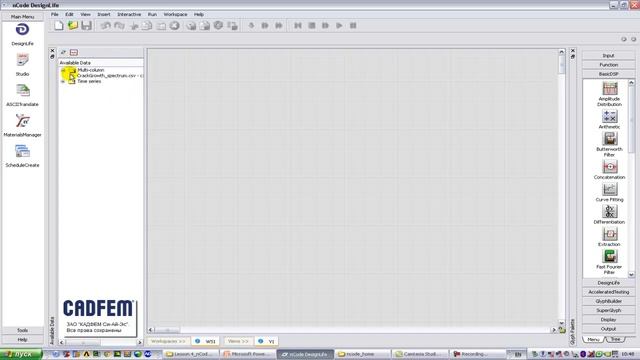This screenshot has width=640, height=360.
Task: Select the Time series folder label
Action: tap(89, 82)
